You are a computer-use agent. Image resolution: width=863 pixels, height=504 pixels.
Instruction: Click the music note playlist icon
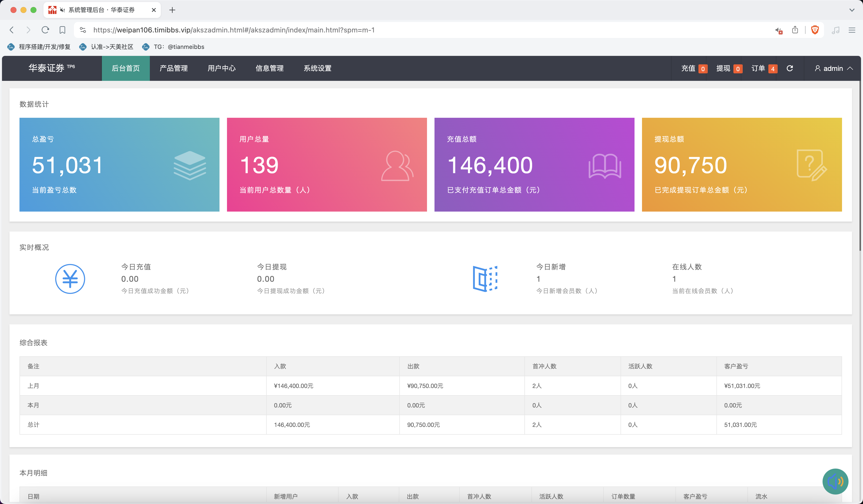tap(836, 30)
